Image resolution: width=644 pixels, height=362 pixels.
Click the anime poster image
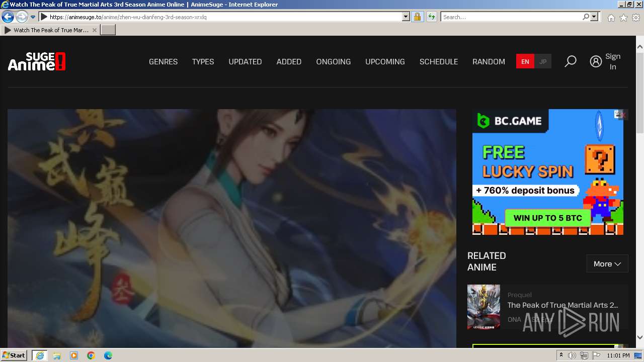coord(232,228)
